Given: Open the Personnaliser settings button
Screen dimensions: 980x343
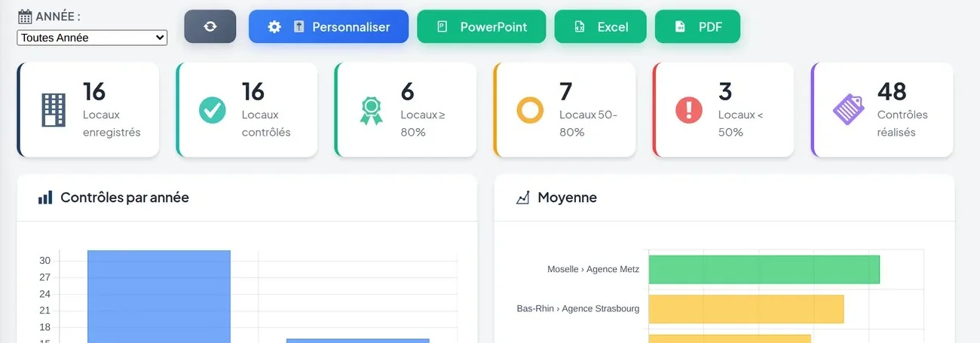Looking at the screenshot, I should click(329, 26).
